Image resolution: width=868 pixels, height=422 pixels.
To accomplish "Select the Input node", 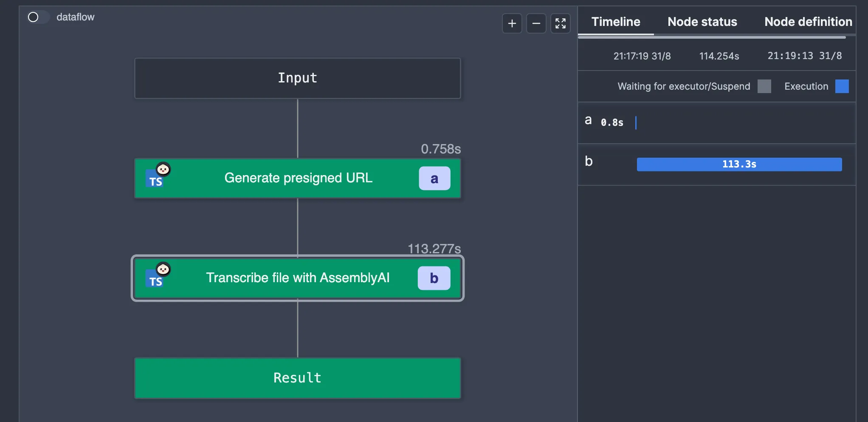I will (x=297, y=78).
